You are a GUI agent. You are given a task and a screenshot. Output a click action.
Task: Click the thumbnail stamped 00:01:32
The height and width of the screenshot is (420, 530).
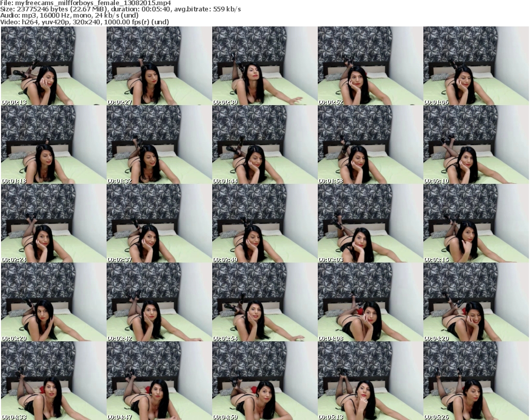coord(159,144)
